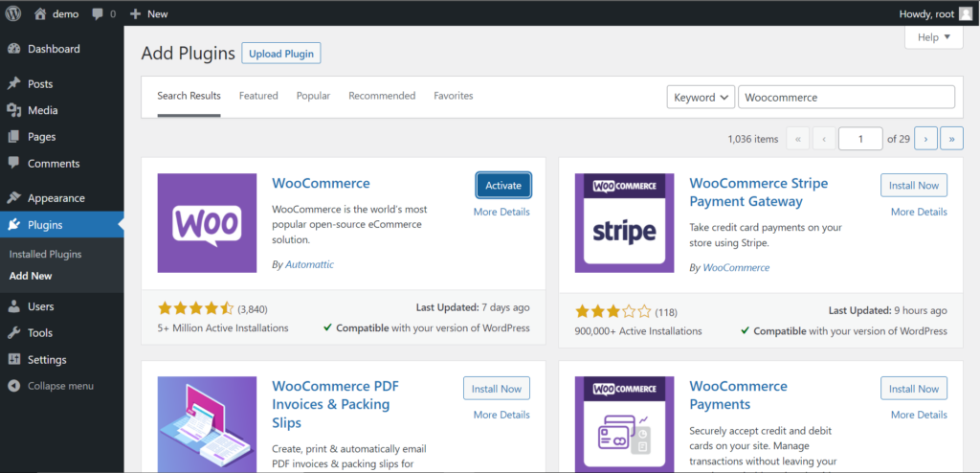The height and width of the screenshot is (473, 980).
Task: Switch to the Favorites tab
Action: (453, 97)
